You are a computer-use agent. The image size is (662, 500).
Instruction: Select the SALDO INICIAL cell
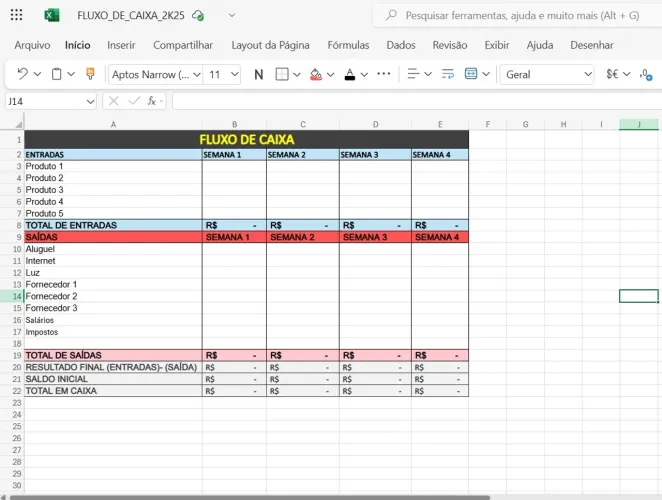tap(113, 379)
